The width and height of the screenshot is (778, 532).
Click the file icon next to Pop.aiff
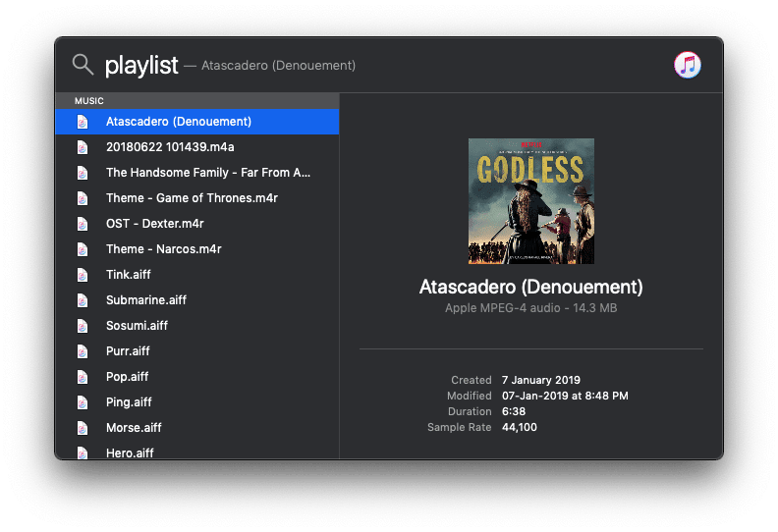[83, 377]
